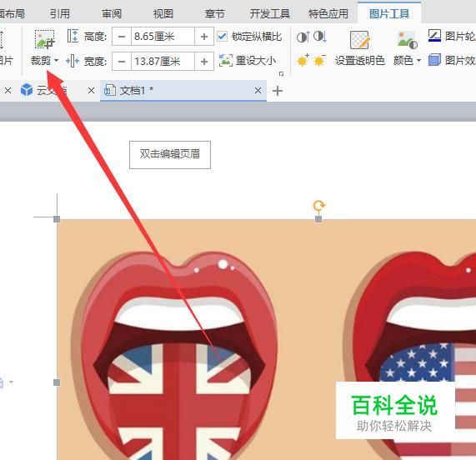Close the 文档1 document tab
This screenshot has height=460, width=476.
[258, 91]
